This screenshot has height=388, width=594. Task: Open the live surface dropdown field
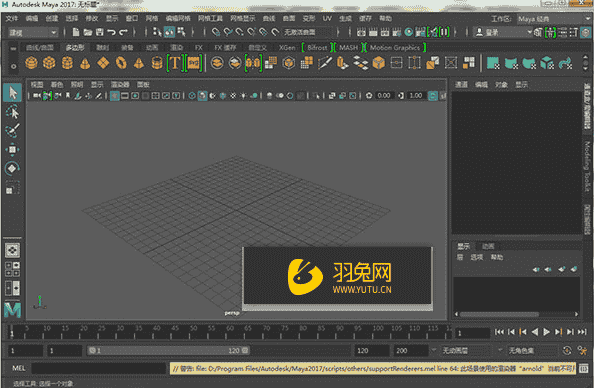307,33
